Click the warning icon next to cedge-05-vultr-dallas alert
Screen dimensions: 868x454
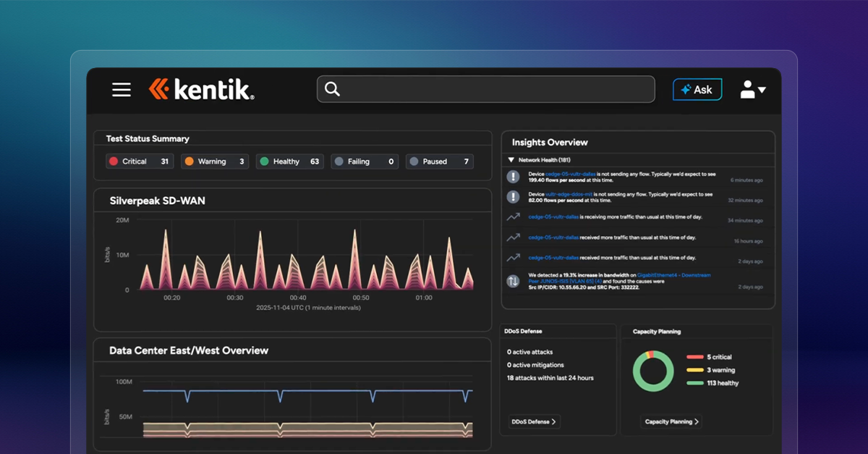(x=514, y=177)
